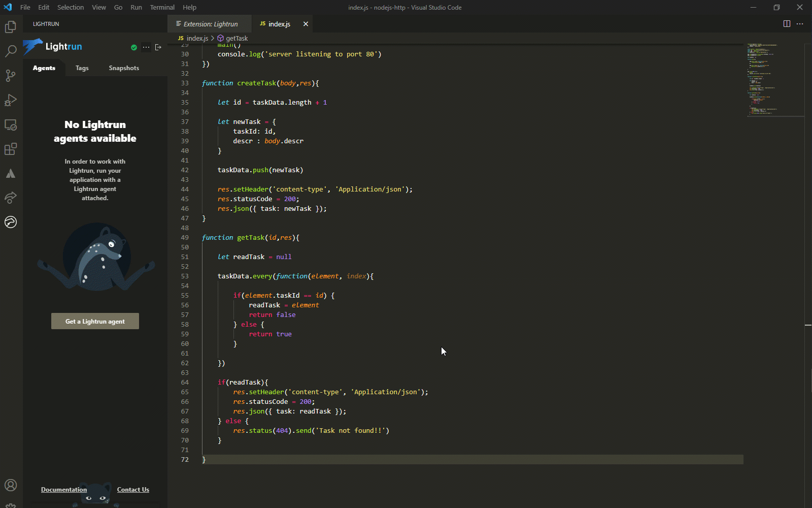Viewport: 812px width, 508px height.
Task: Switch to the Tags tab
Action: 82,68
